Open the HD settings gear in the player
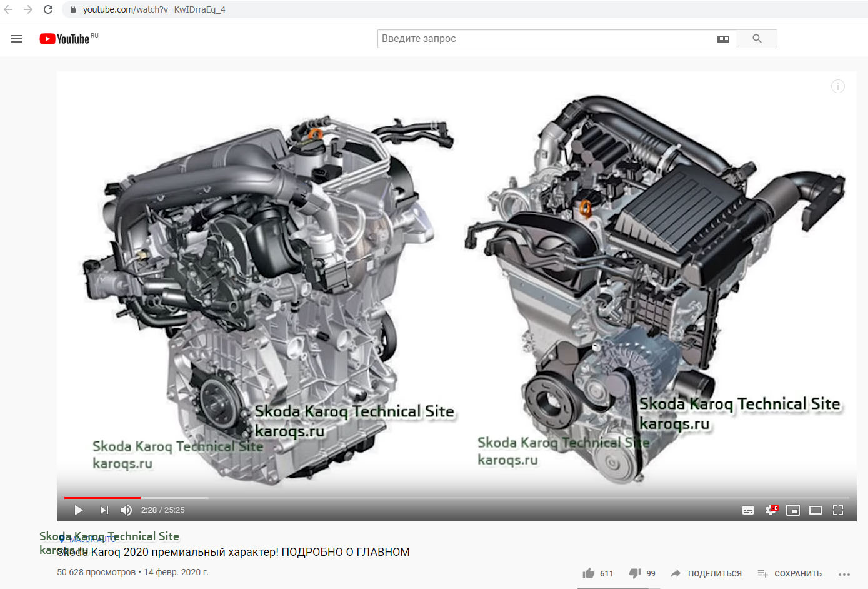The height and width of the screenshot is (589, 868). coord(771,510)
